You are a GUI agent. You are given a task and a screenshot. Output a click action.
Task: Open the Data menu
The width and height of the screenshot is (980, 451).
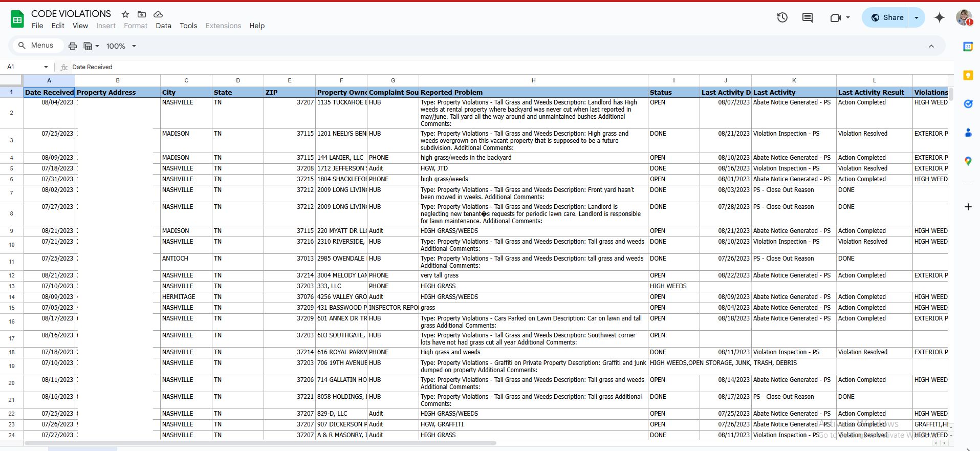point(164,26)
